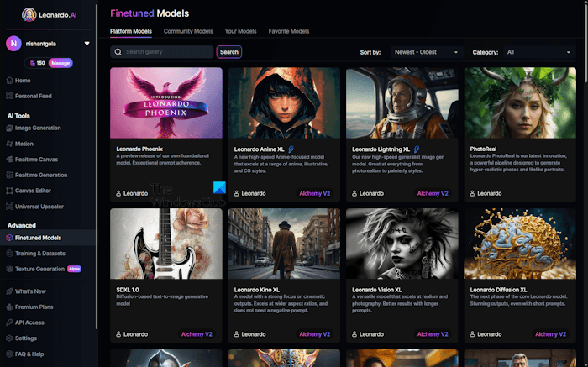The height and width of the screenshot is (367, 588).
Task: Click the PhotoReal title text
Action: [x=483, y=149]
